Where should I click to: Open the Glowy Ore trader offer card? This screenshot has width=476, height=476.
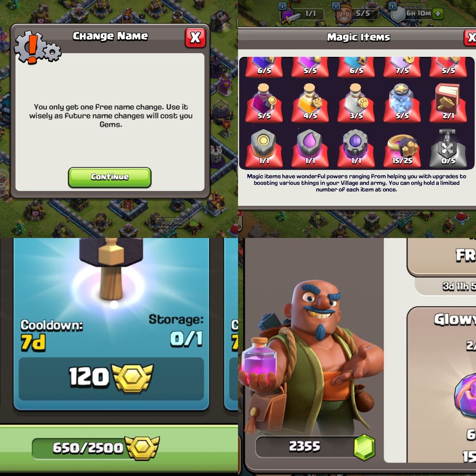tap(442, 385)
